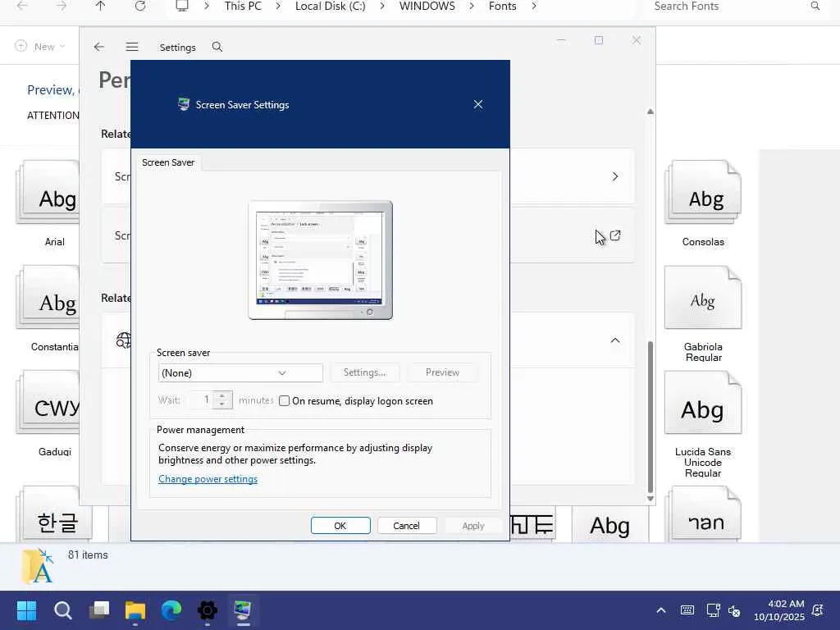Click the muted volume tray icon
Screen dimensions: 840x630
point(734,610)
